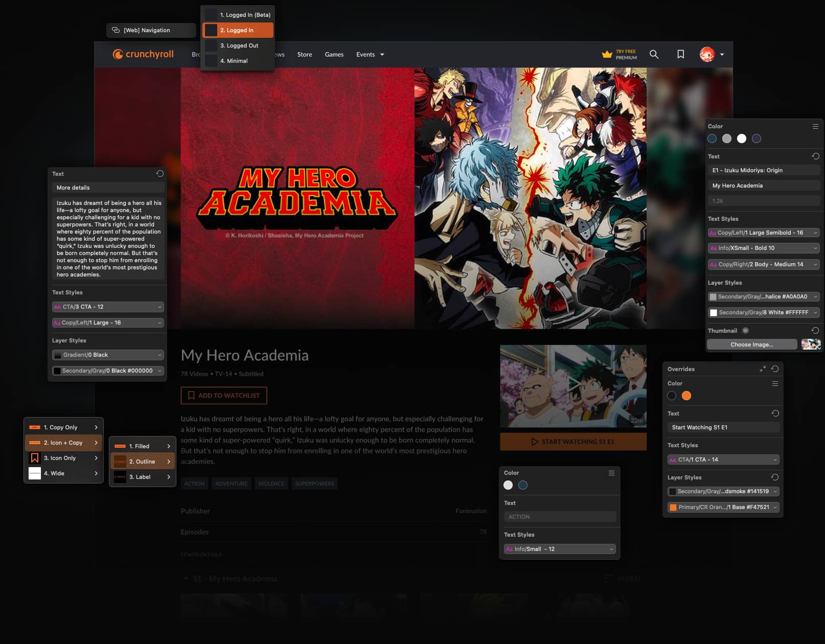Image resolution: width=825 pixels, height=644 pixels.
Task: Reset Layer Styles in Overrides panel
Action: pyautogui.click(x=775, y=477)
